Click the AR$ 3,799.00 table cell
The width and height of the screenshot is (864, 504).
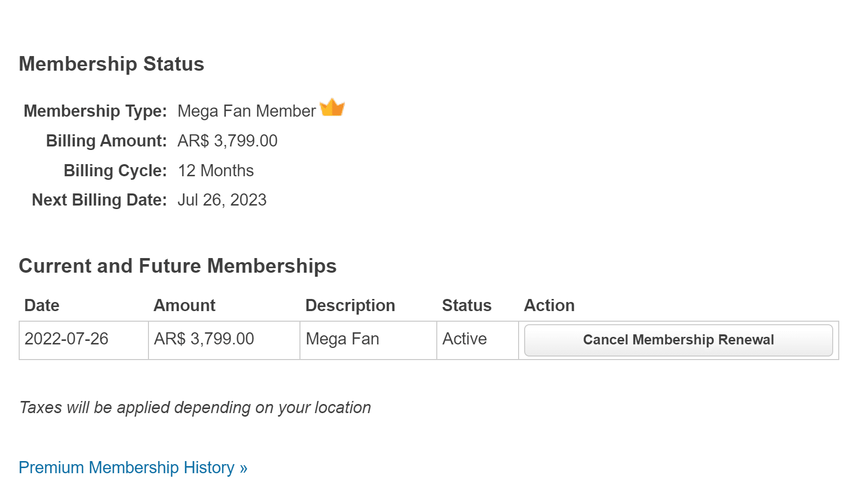coord(204,339)
